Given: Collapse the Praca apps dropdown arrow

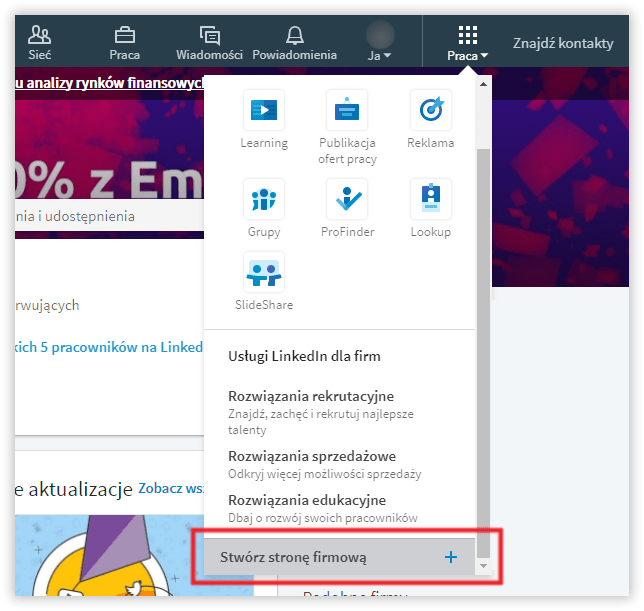Looking at the screenshot, I should pyautogui.click(x=484, y=55).
